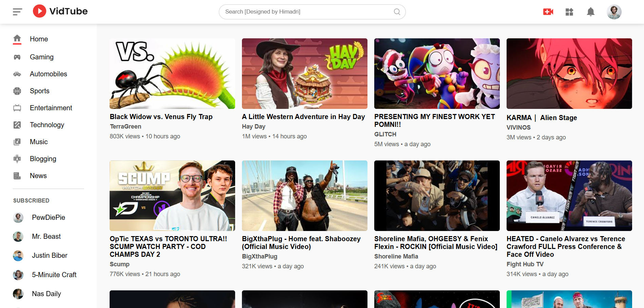Click title 'Shoreline Mafia, OHGEESY & Fenix Flexin'

[436, 243]
